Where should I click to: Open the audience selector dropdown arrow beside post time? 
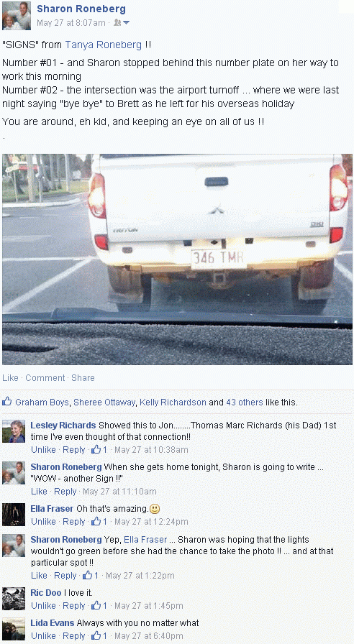point(126,23)
